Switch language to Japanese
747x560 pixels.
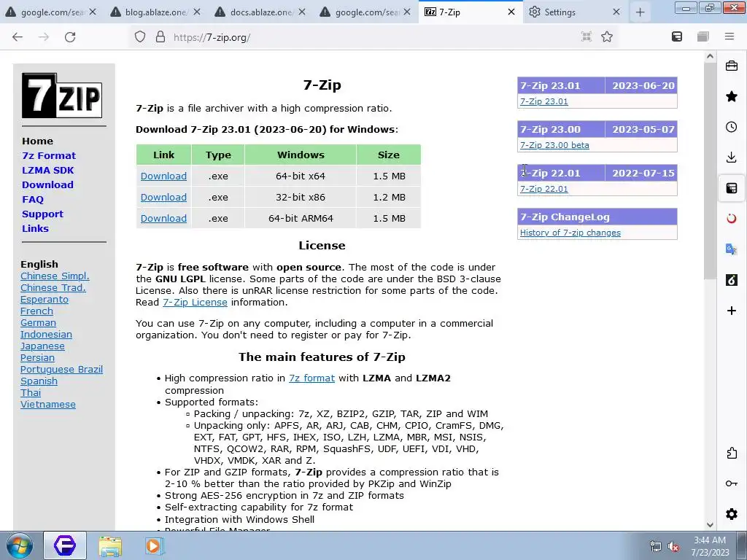point(42,346)
